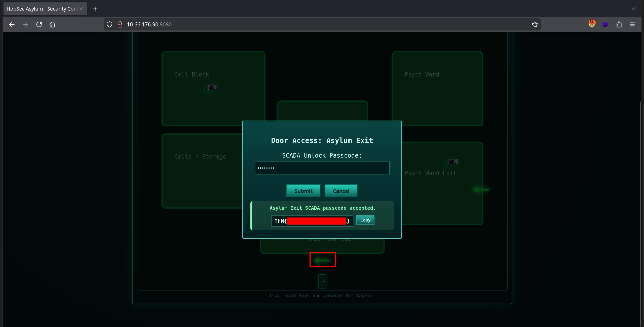Click the SCADA Unlock Passcode field
This screenshot has height=327, width=644.
click(322, 168)
